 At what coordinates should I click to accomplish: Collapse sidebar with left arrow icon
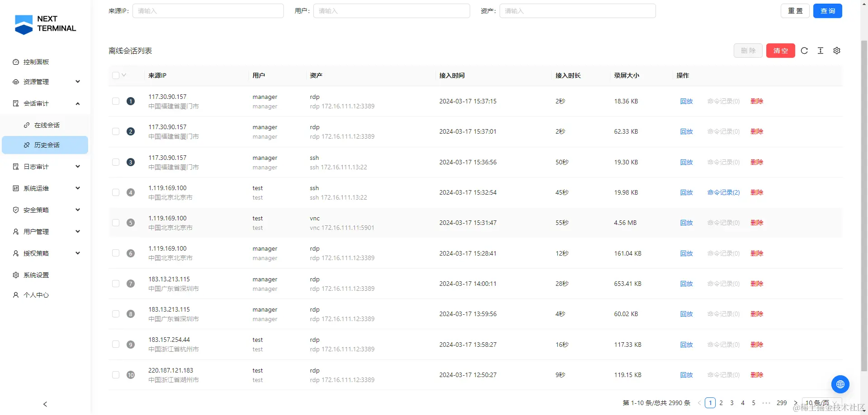[x=45, y=404]
